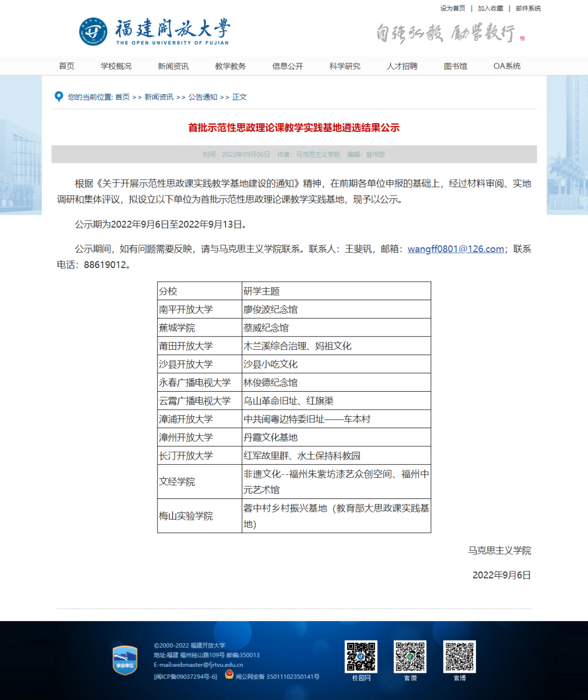Click 公告通知 in the breadcrumb

coord(203,97)
